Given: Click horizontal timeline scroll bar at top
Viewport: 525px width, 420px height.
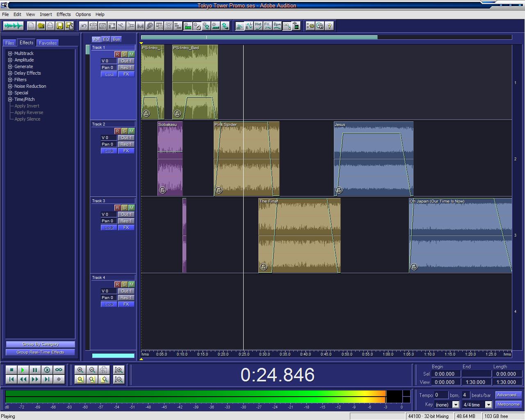Looking at the screenshot, I should coord(259,37).
